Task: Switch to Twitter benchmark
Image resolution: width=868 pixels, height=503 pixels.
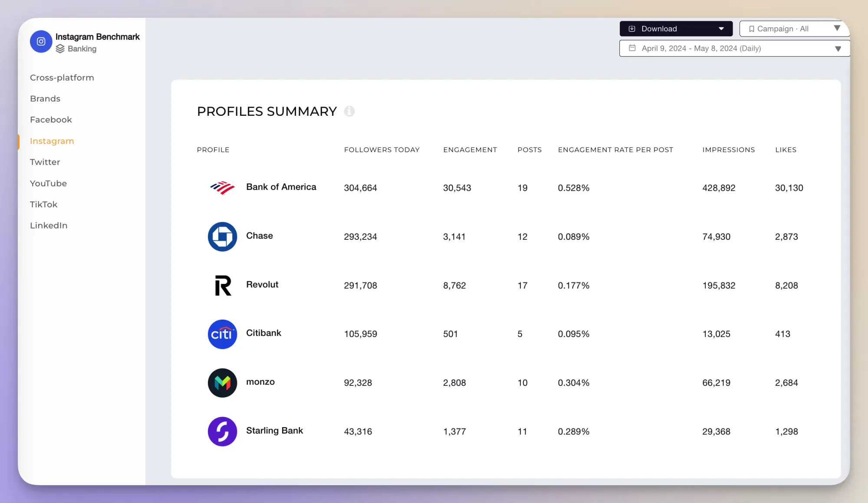Action: click(45, 162)
